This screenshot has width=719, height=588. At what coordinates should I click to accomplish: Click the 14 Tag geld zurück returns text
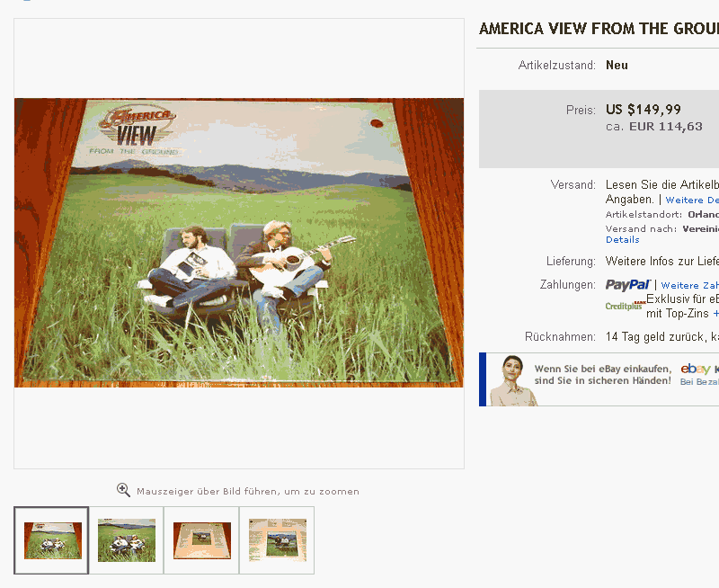click(662, 336)
